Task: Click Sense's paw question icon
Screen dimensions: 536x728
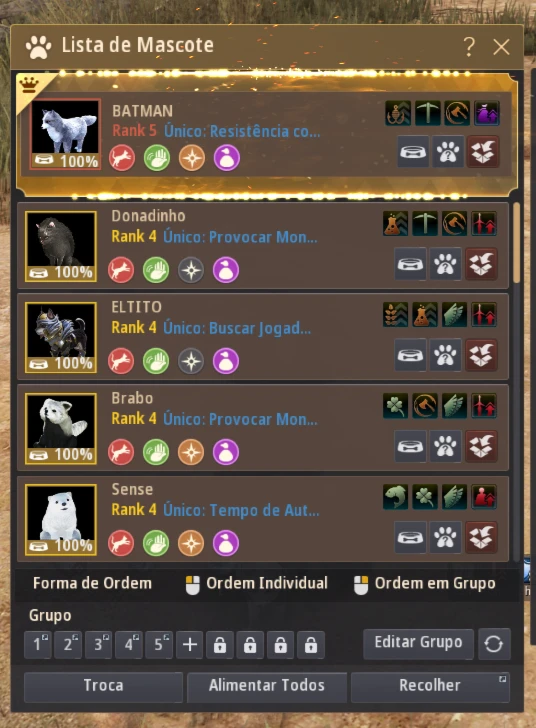Action: [445, 537]
